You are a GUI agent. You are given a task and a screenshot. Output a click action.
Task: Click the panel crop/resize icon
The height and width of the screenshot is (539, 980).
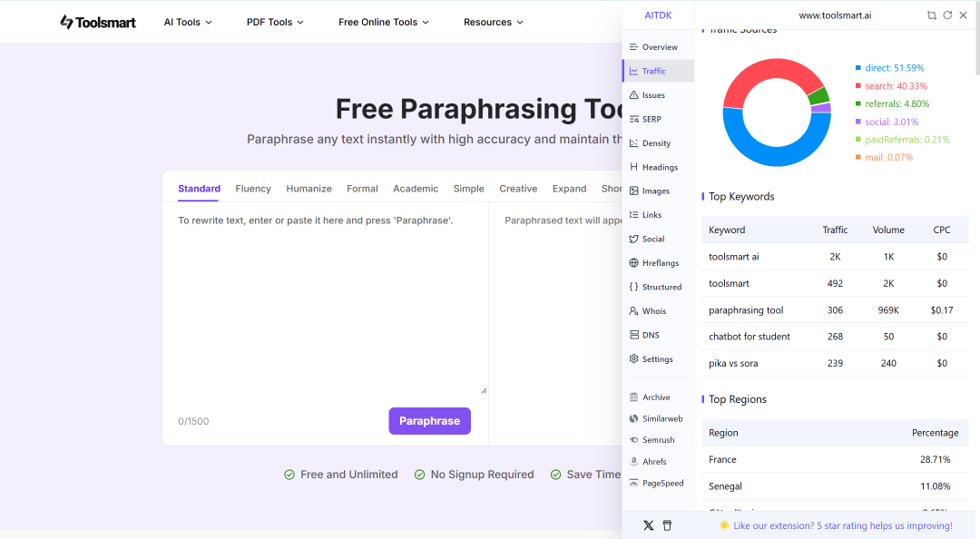coord(932,15)
